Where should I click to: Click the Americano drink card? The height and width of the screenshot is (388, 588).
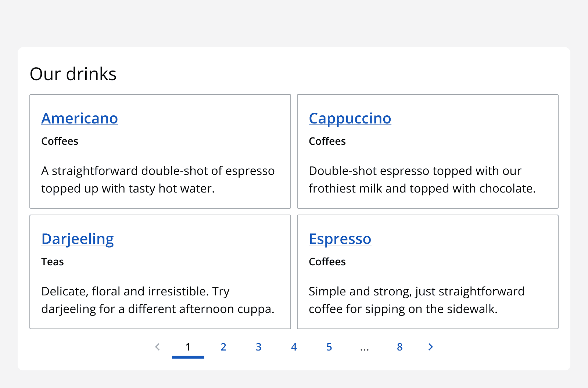click(160, 151)
